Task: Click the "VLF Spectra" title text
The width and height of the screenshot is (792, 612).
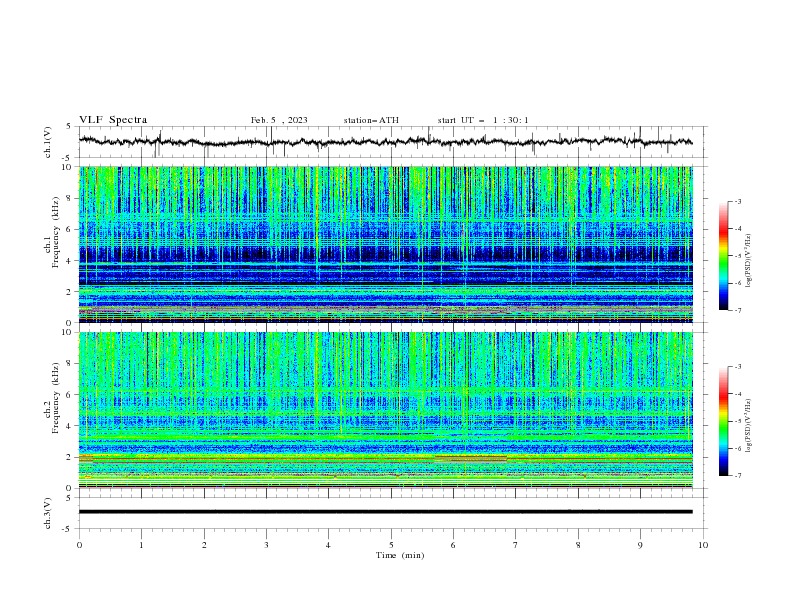Action: coord(113,120)
